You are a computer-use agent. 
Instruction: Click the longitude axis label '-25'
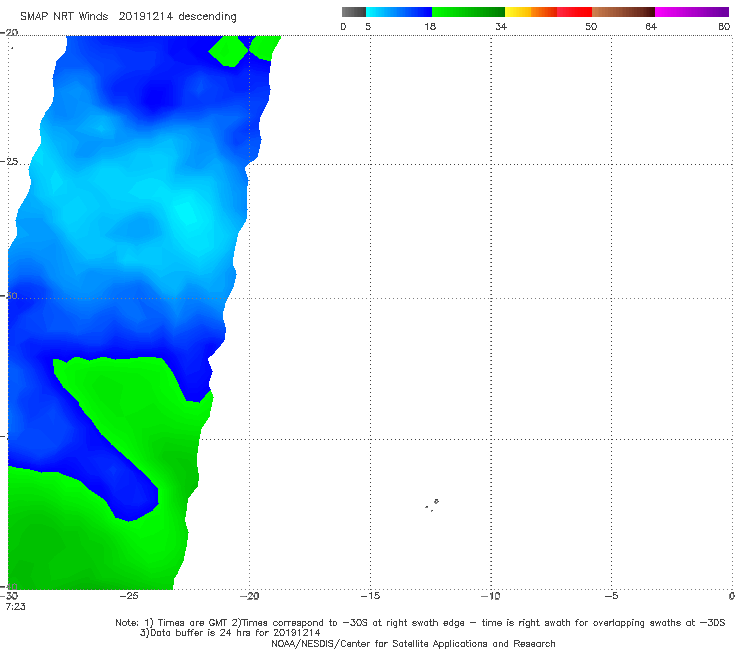[128, 596]
